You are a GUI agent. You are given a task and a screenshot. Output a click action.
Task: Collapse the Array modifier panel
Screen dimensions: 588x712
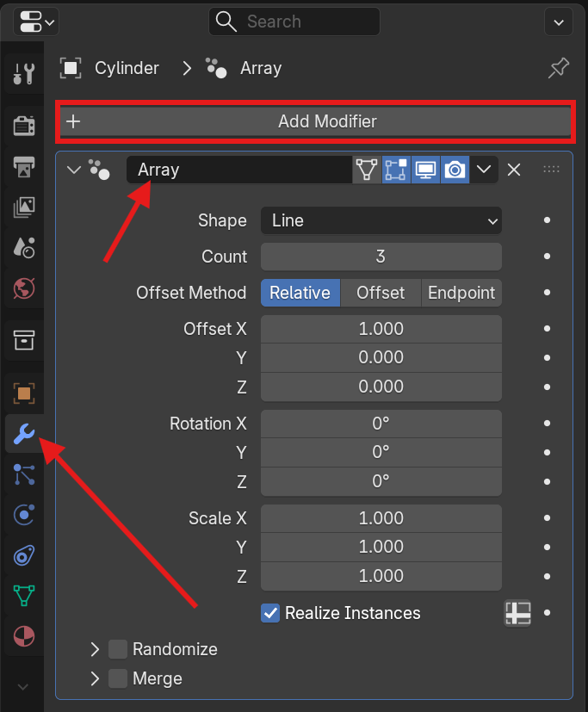click(73, 170)
